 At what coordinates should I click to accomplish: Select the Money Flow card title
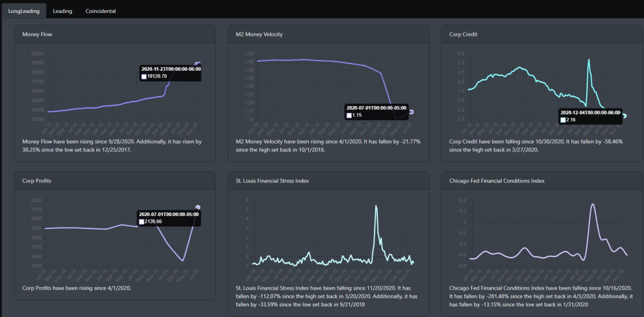38,34
